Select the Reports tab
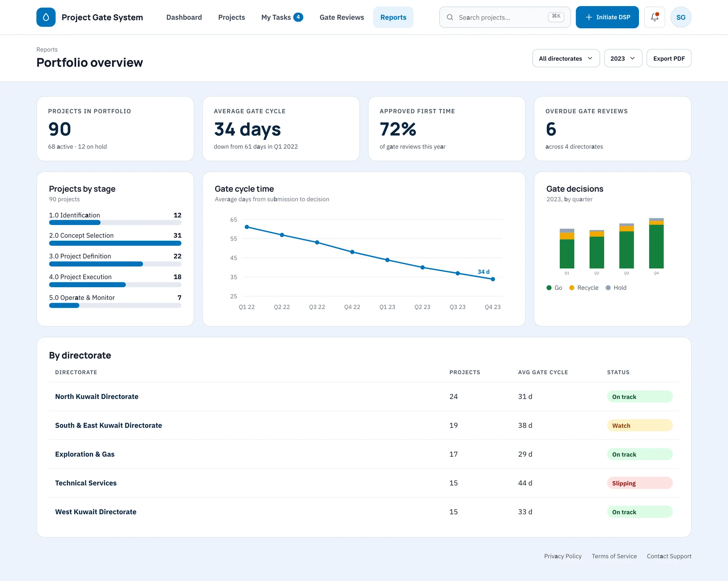728x581 pixels. [393, 17]
